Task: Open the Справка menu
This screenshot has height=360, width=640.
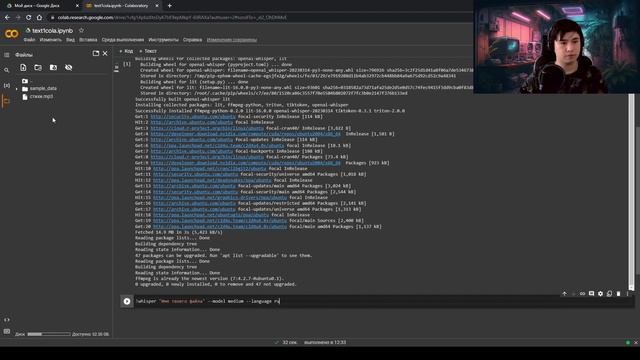Action: pyautogui.click(x=192, y=40)
